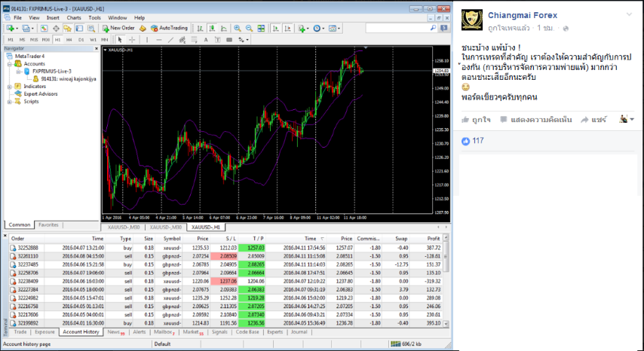Select the Fibonacci retracement tool
The height and width of the screenshot is (351, 644).
[x=195, y=40]
